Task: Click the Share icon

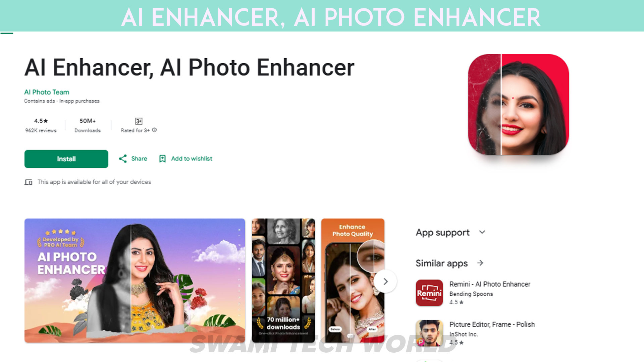Action: pyautogui.click(x=123, y=159)
